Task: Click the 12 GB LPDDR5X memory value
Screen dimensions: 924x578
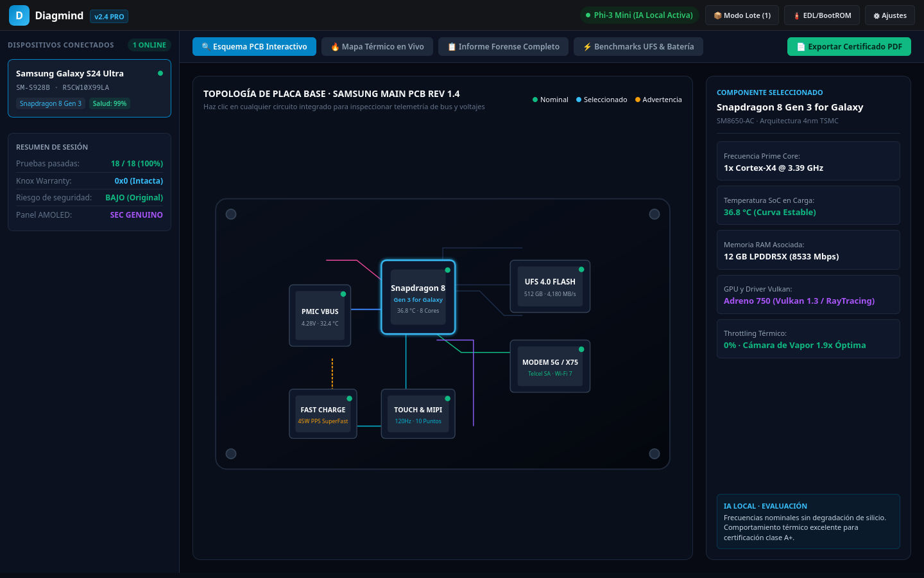Action: [x=781, y=257]
